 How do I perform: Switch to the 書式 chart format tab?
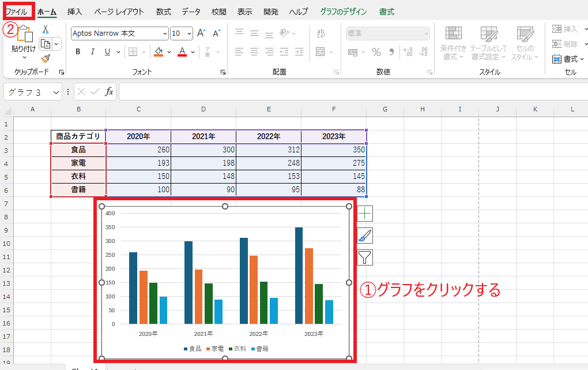[387, 12]
